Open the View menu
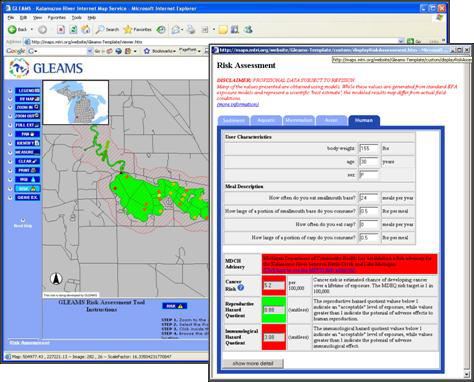This screenshot has width=474, height=382. (x=37, y=17)
